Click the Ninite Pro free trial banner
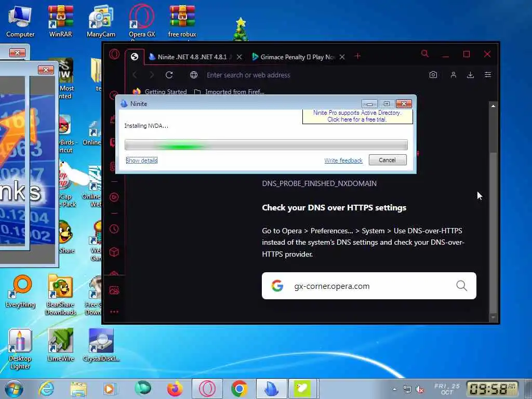532x399 pixels. point(357,116)
